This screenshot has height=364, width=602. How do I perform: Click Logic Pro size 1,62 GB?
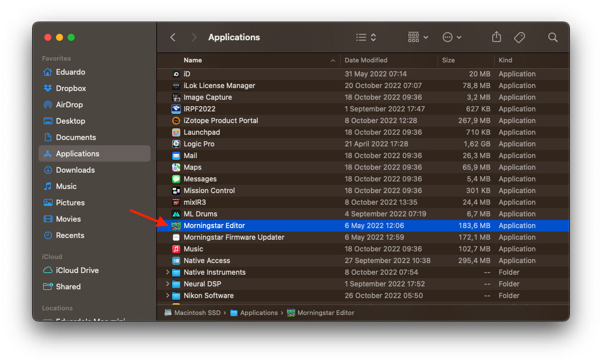pyautogui.click(x=477, y=144)
